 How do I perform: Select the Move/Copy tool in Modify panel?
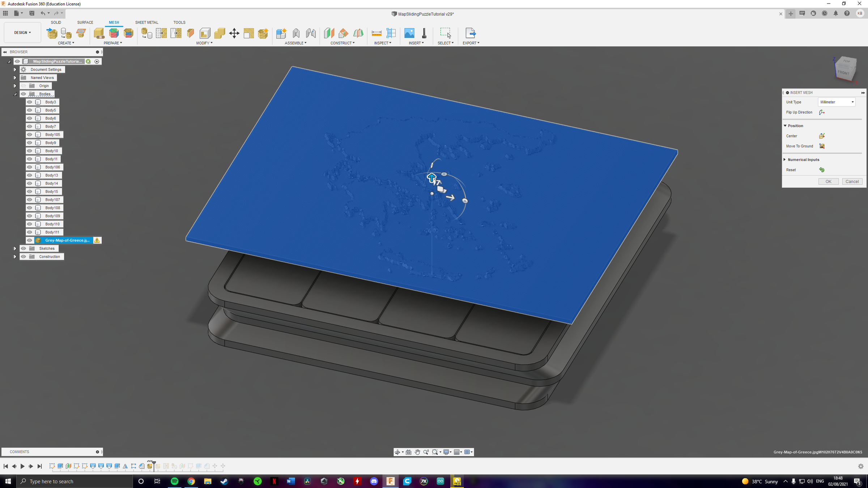tap(234, 34)
